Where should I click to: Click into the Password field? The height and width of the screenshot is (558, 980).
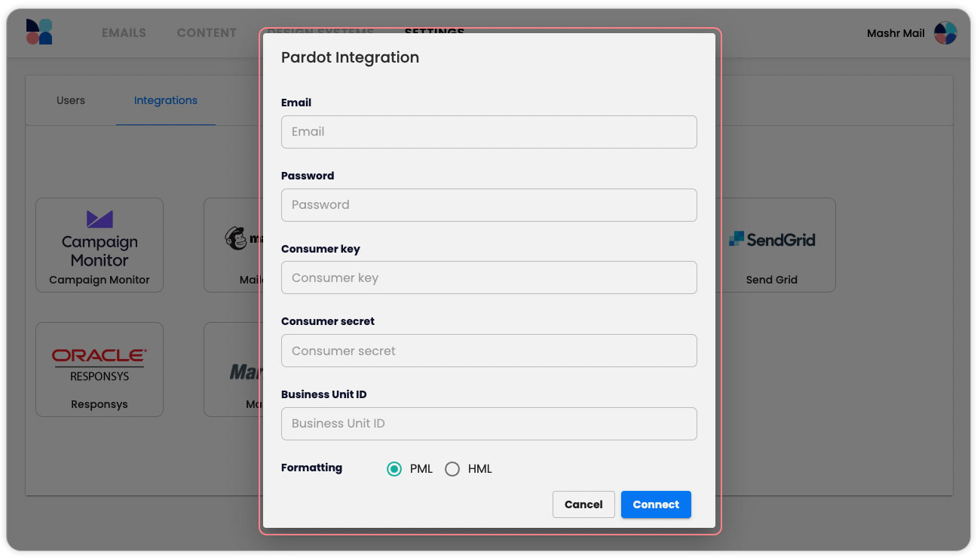tap(488, 205)
